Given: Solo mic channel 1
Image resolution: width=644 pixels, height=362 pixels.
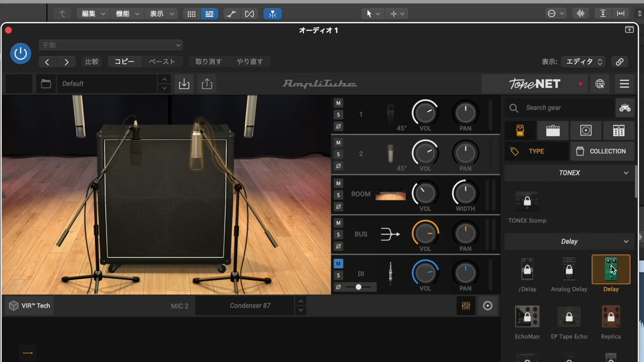Looking at the screenshot, I should [x=338, y=115].
